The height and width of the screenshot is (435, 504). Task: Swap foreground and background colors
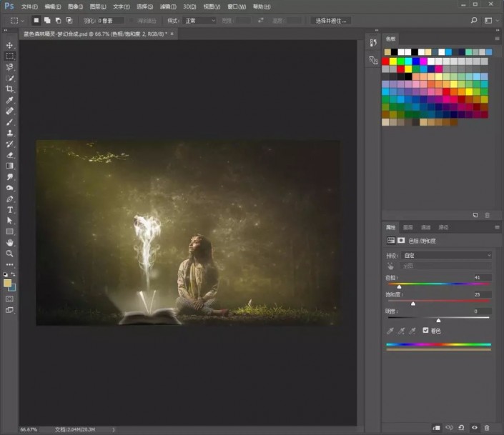click(13, 274)
